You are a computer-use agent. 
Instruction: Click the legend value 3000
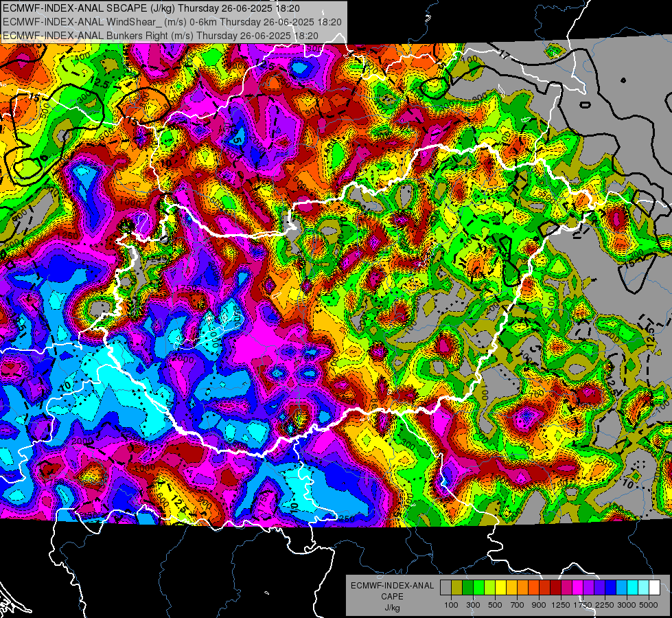pyautogui.click(x=627, y=605)
